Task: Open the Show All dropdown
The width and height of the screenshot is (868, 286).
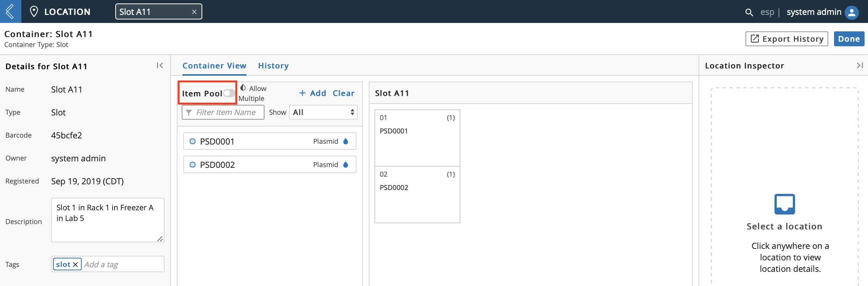Action: [323, 112]
